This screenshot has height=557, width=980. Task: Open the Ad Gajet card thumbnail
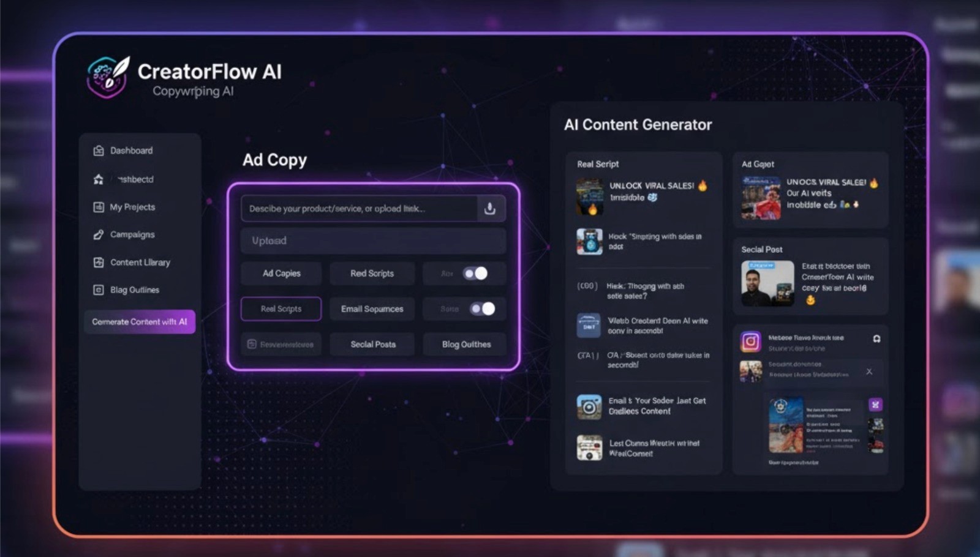point(761,198)
